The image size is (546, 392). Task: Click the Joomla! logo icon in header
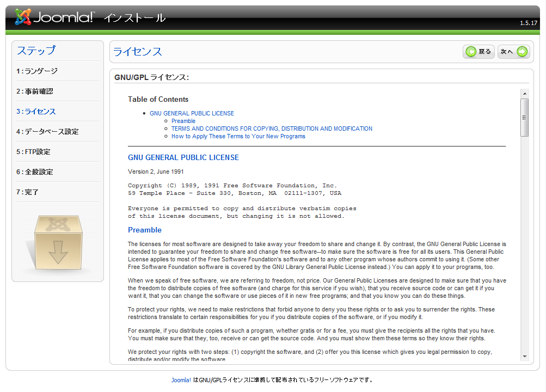tap(23, 17)
